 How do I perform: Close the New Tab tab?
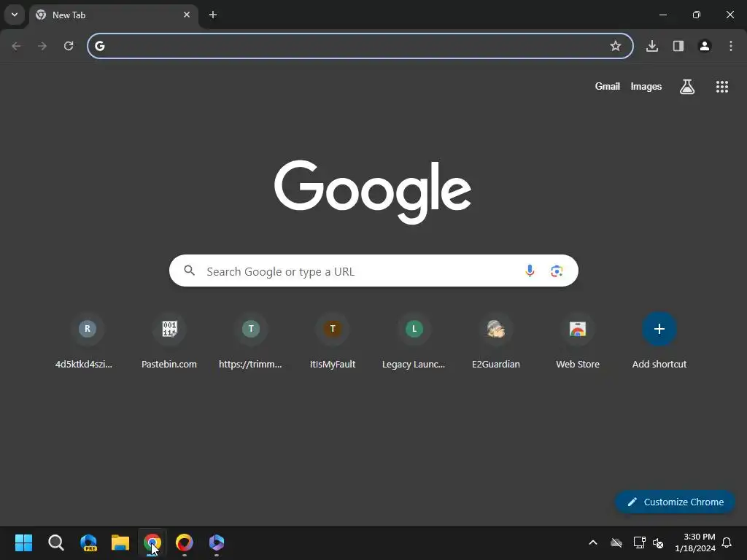(x=187, y=15)
